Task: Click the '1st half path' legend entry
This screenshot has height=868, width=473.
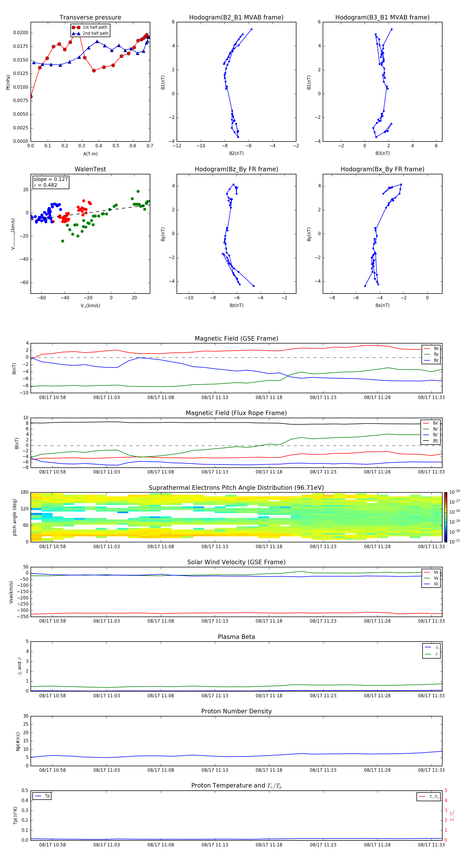Action: pyautogui.click(x=90, y=27)
